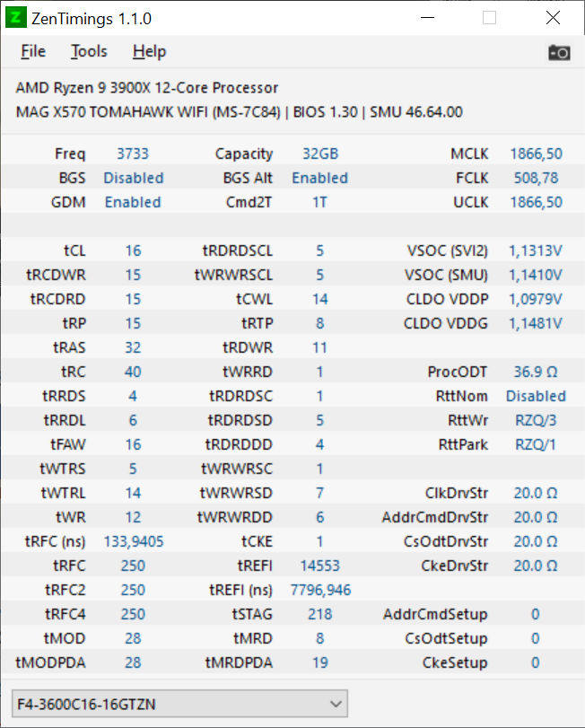
Task: Click the GDM Enabled value
Action: tap(133, 203)
